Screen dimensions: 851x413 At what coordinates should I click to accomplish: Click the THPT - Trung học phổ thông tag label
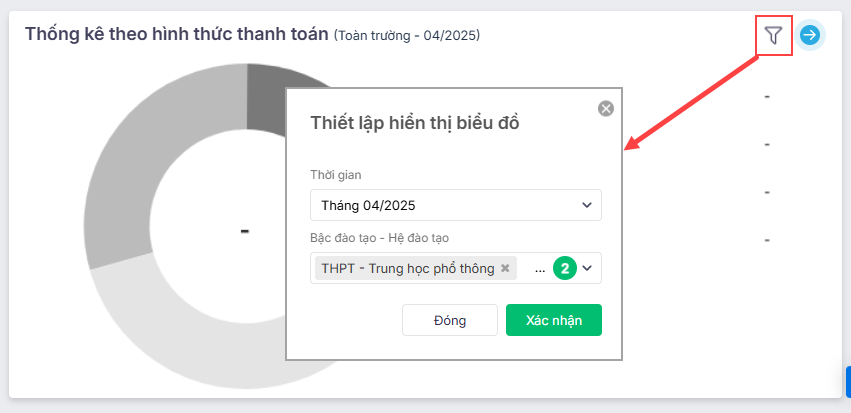pos(408,268)
